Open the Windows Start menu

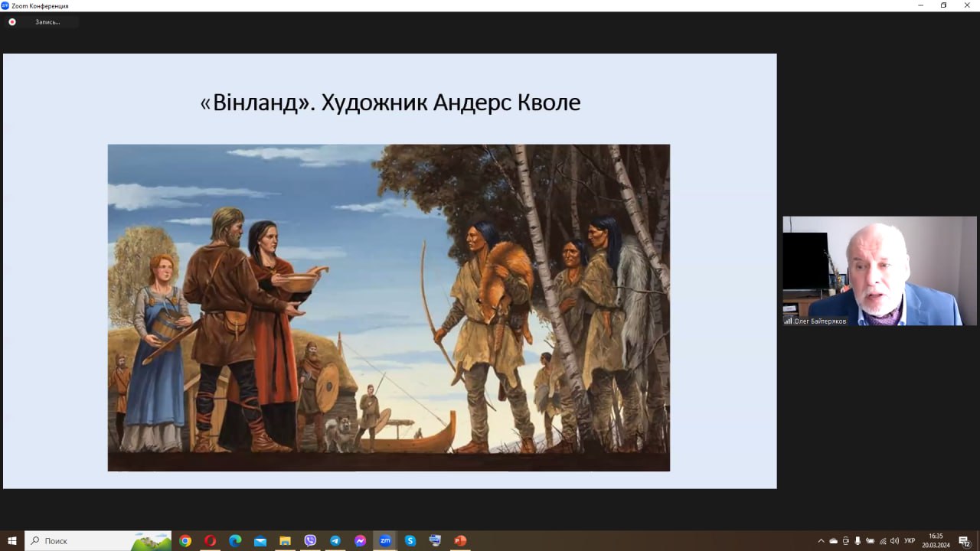[x=12, y=540]
